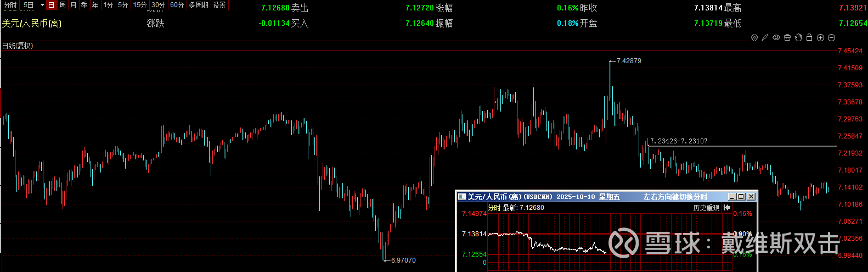Switch to 5分 minute chart
The image size is (868, 272).
point(123,5)
